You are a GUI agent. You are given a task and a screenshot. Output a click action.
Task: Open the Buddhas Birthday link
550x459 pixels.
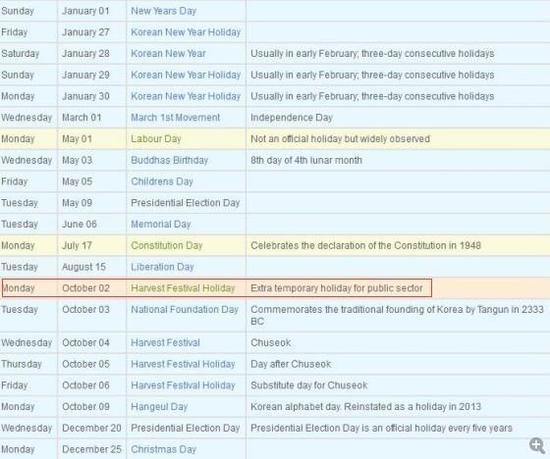pyautogui.click(x=169, y=160)
